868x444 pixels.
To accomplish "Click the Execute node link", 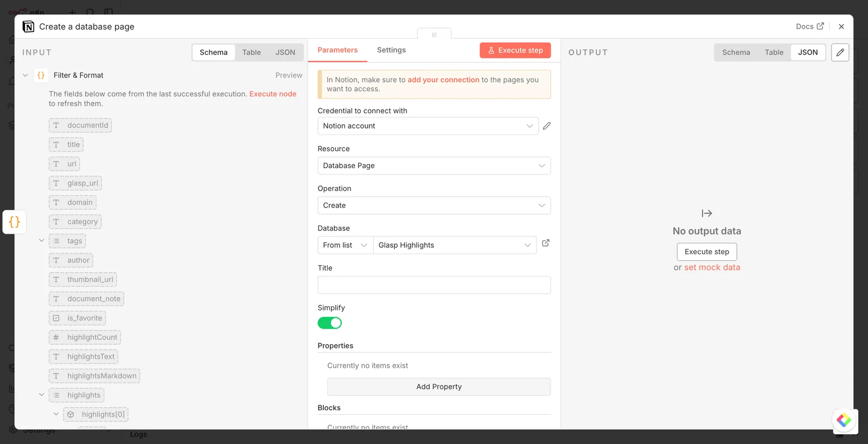I will pyautogui.click(x=273, y=94).
